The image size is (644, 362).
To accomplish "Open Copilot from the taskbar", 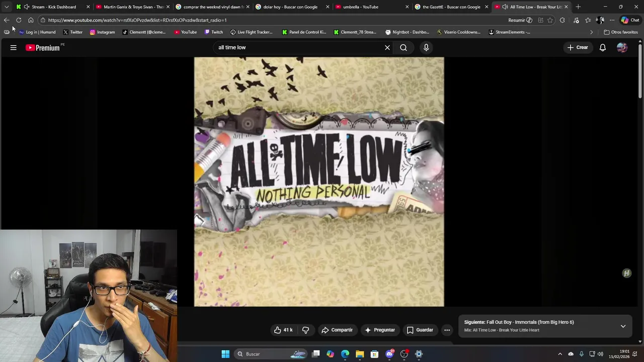I will [x=330, y=354].
